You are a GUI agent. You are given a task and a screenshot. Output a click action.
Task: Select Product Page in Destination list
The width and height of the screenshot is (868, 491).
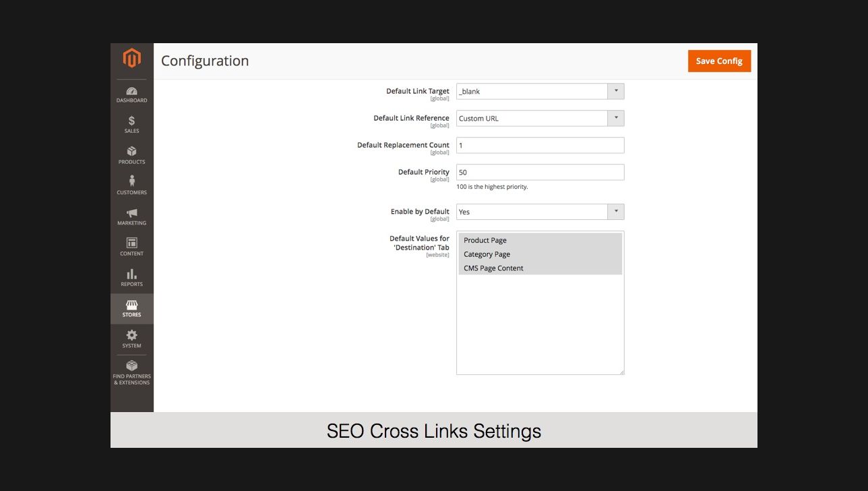tap(485, 241)
